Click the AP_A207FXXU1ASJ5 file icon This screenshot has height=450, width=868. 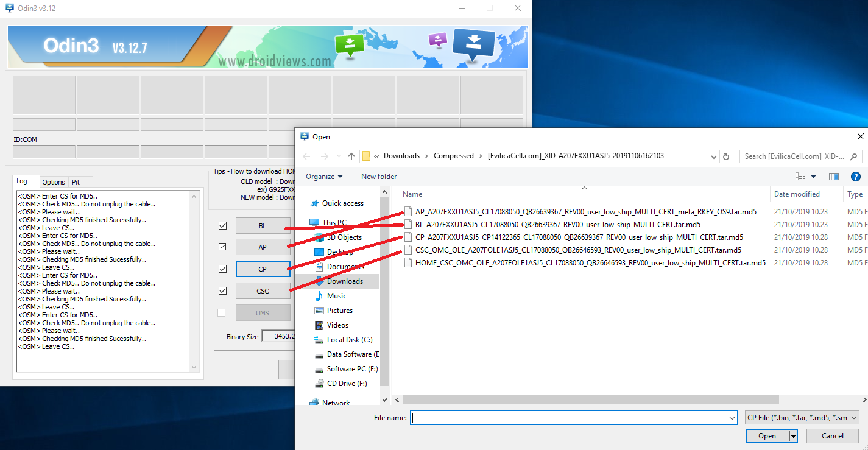(x=408, y=211)
